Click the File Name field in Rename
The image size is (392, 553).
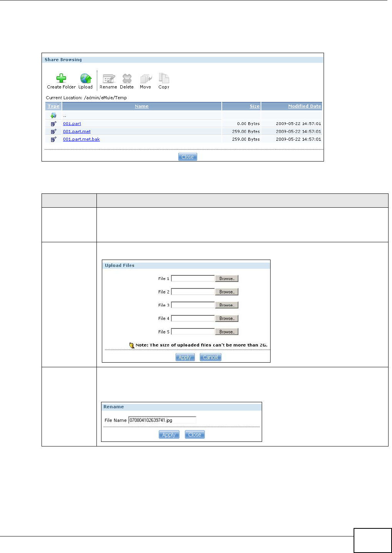(162, 420)
